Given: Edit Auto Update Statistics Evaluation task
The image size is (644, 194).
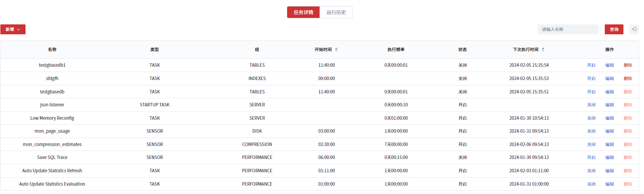Looking at the screenshot, I should click(x=609, y=184).
